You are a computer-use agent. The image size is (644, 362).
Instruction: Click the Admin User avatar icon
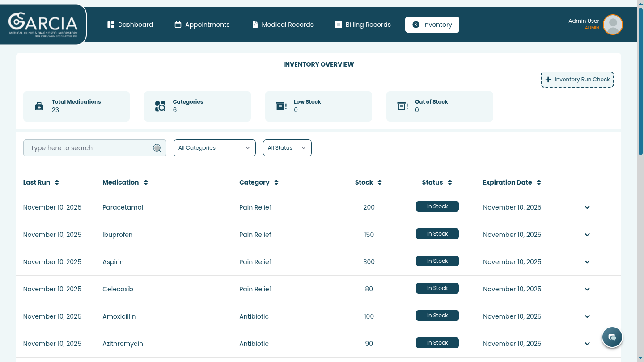[613, 25]
